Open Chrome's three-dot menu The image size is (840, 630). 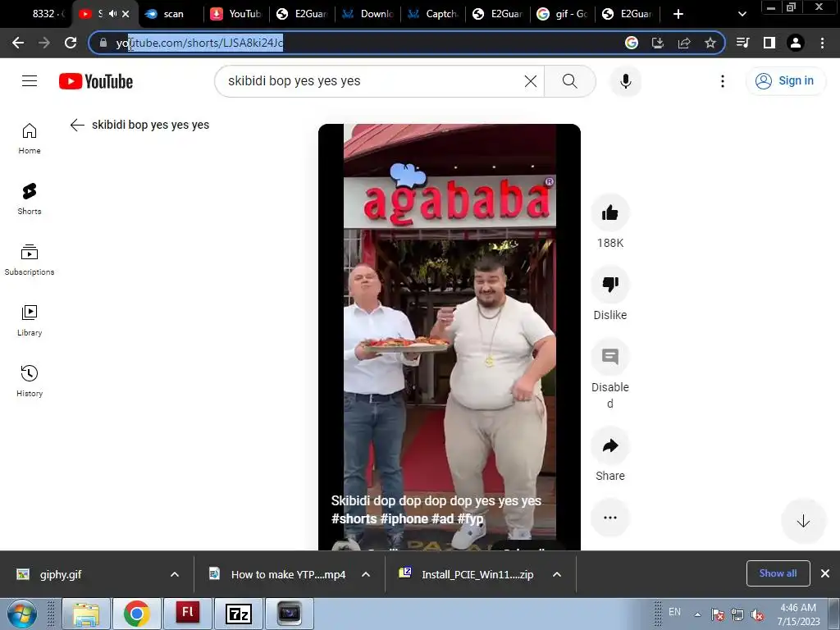822,43
